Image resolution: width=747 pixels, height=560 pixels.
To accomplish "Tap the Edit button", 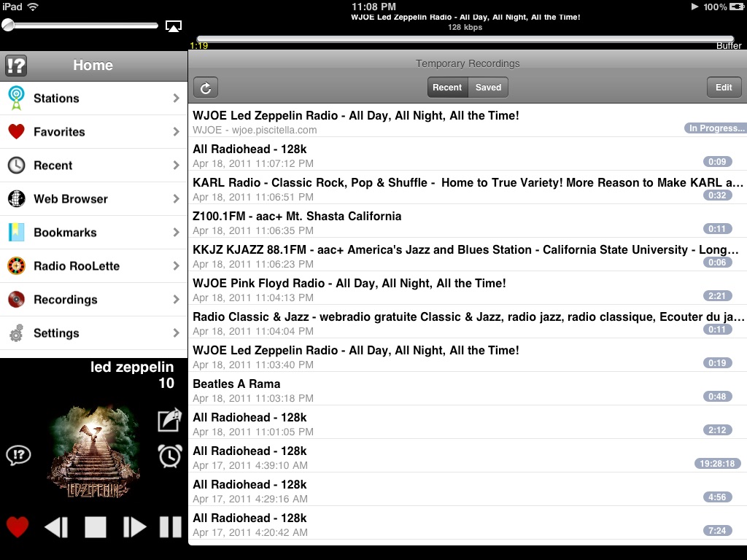I will coord(724,87).
